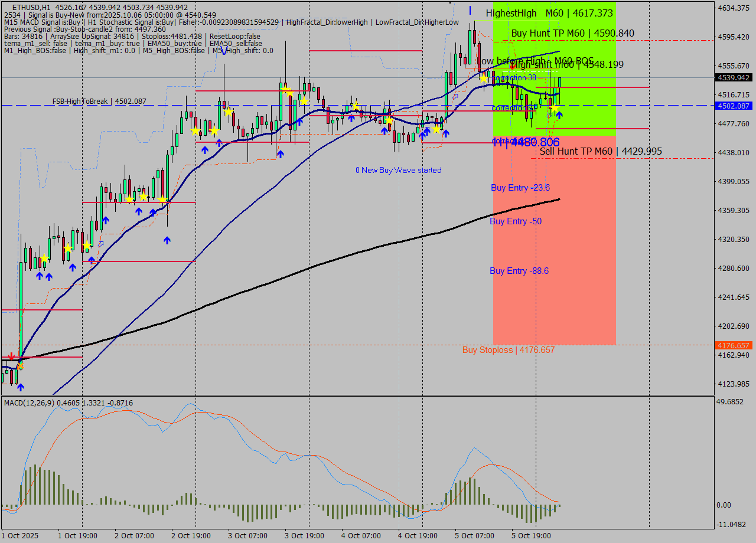Click the blue up arrow beneath the latest candle
This screenshot has height=543, width=756.
point(559,115)
